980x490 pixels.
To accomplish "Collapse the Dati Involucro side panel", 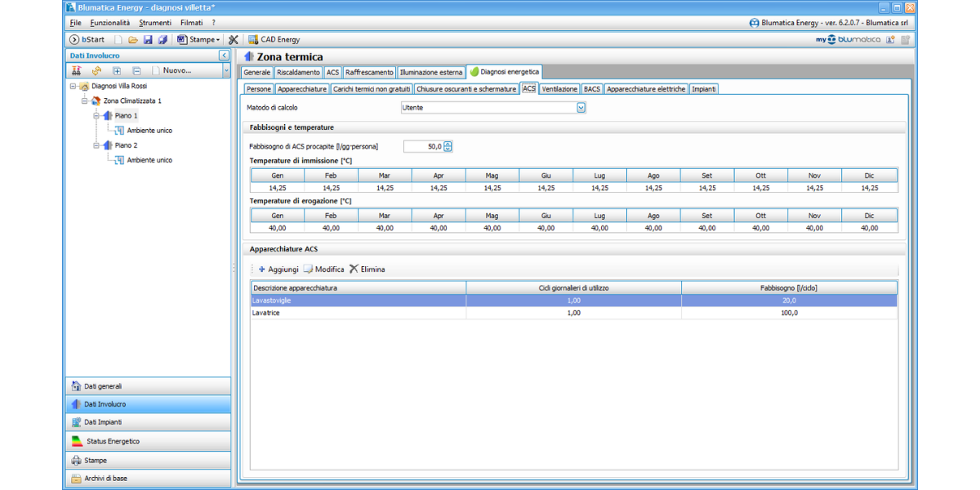I will pos(225,56).
